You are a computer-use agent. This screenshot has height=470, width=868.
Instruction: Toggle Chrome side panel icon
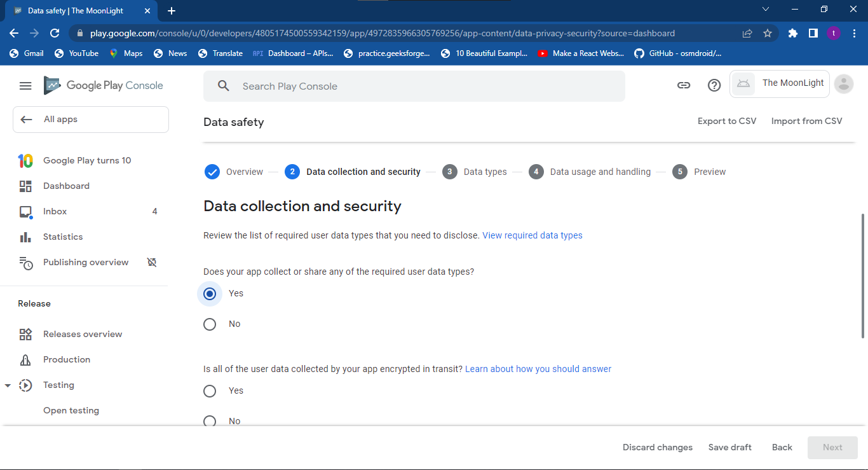pyautogui.click(x=813, y=33)
